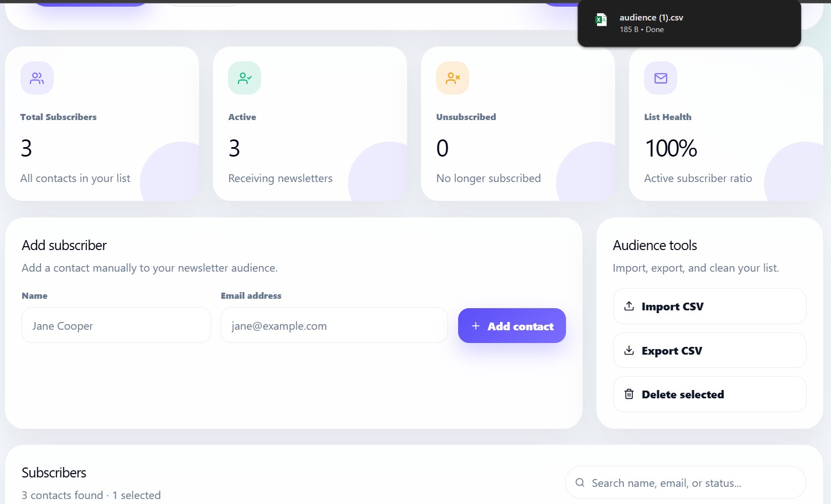
Task: Delete selected subscribers
Action: click(x=709, y=394)
